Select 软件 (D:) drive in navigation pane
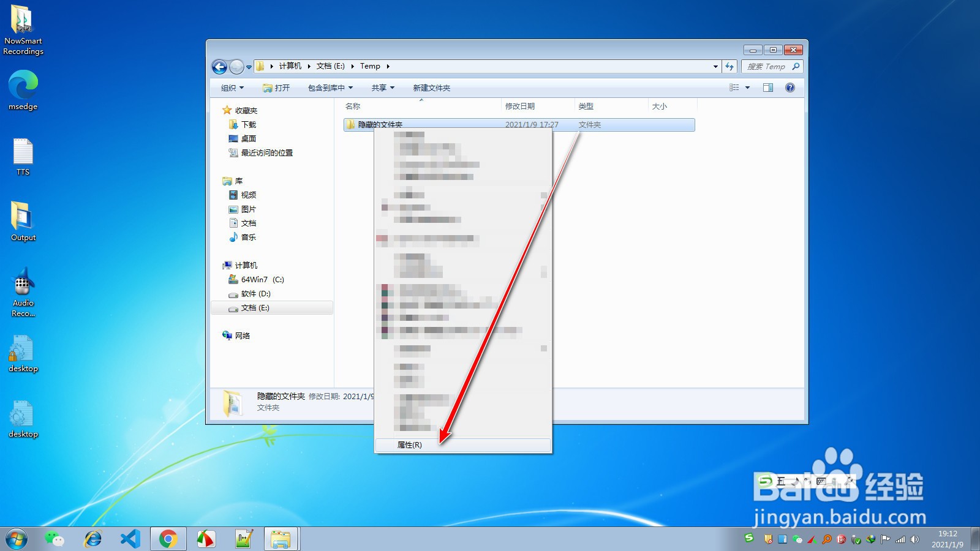Screen dimensions: 980x551 (250, 293)
